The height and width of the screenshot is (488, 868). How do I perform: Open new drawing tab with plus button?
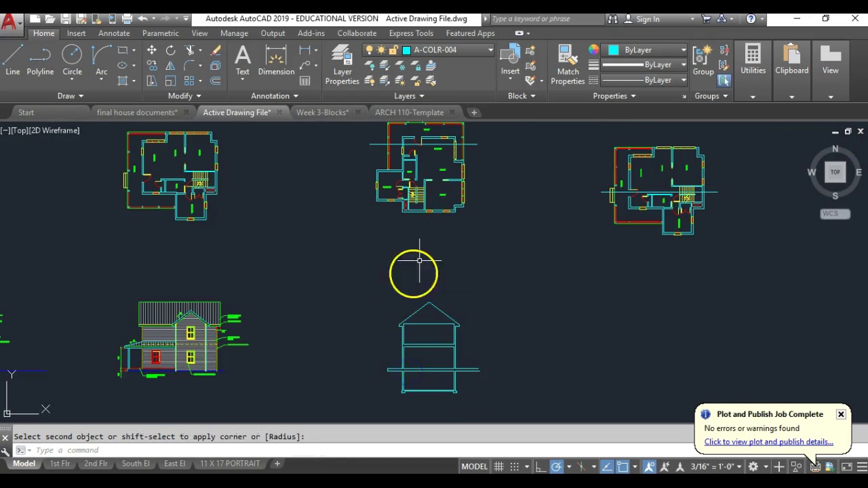coord(474,113)
